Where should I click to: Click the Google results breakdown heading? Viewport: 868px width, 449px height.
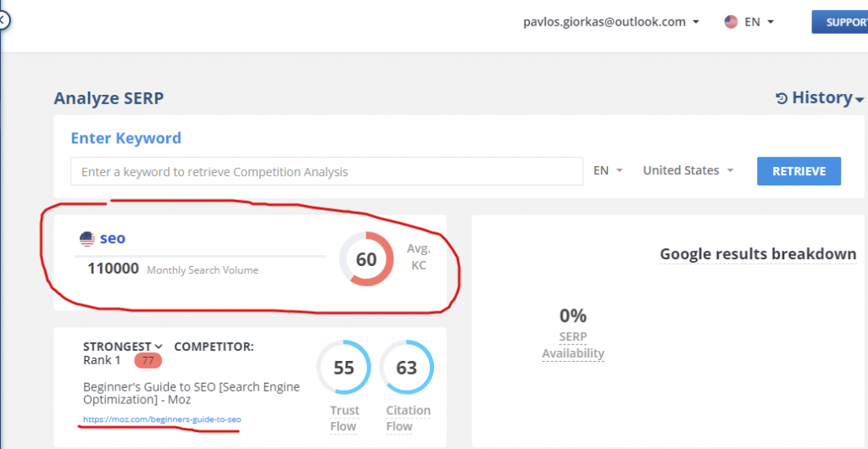point(758,254)
